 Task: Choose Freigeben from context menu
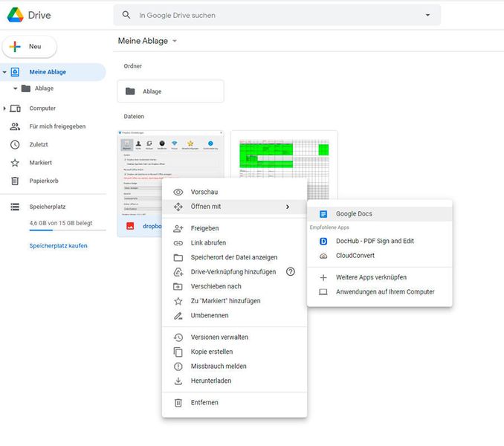[234, 228]
